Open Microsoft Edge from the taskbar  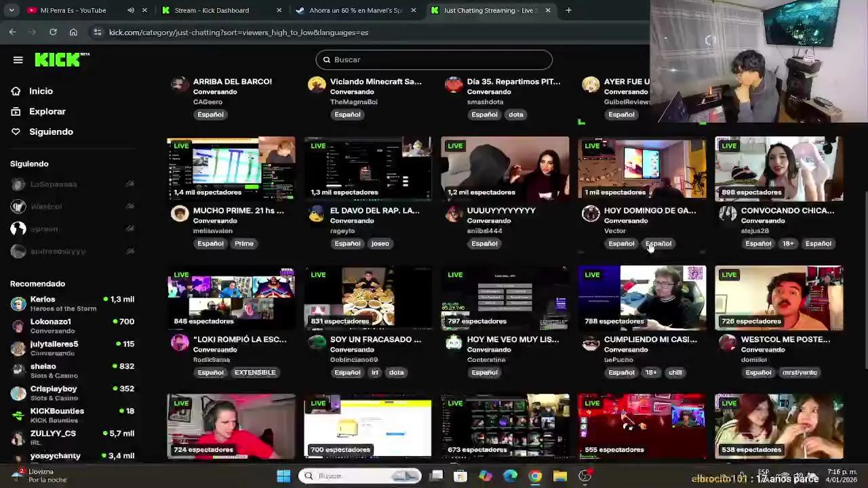point(510,476)
